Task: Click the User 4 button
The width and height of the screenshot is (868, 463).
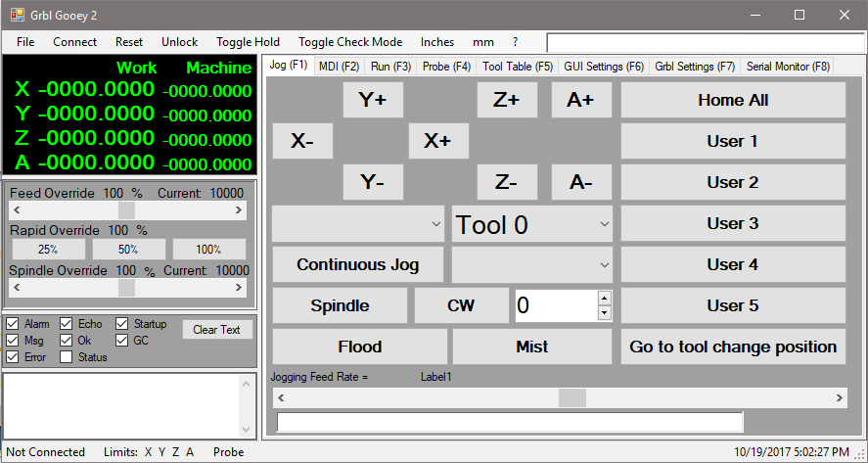Action: pos(733,264)
